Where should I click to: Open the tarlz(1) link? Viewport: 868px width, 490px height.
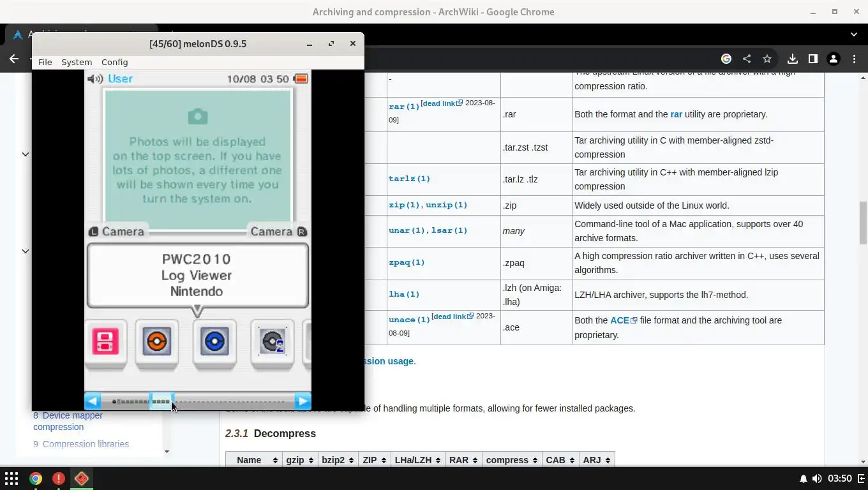409,179
